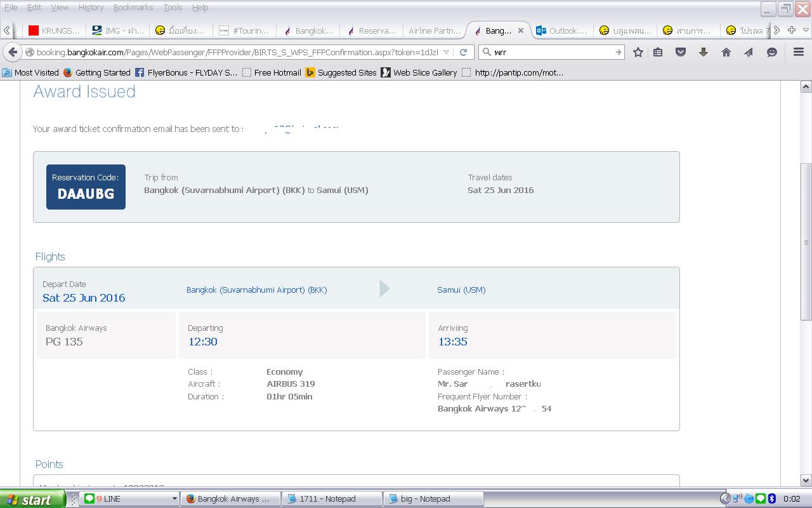Image resolution: width=812 pixels, height=508 pixels.
Task: Open 1711 - Notepad from taskbar
Action: click(x=332, y=498)
